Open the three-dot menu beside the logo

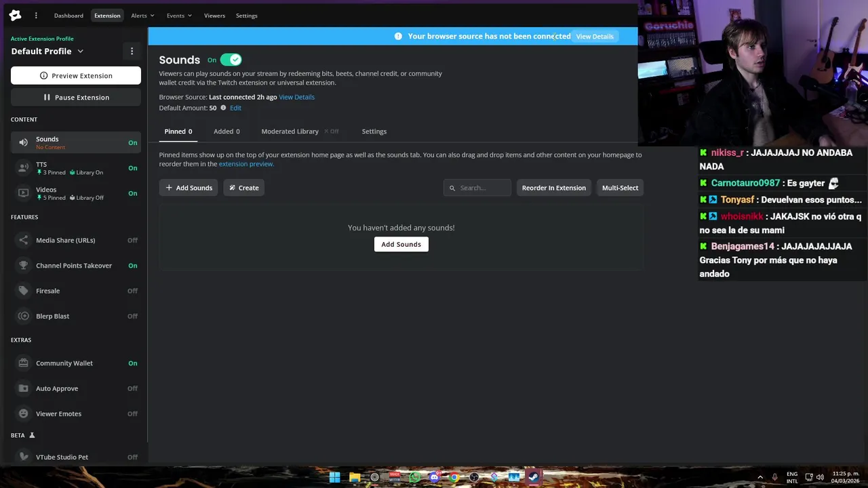36,16
